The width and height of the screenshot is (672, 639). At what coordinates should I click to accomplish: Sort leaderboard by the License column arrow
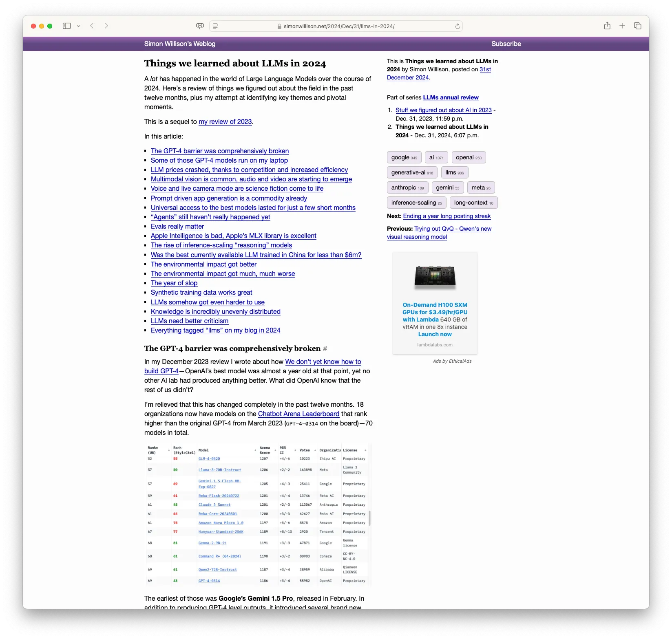point(365,450)
